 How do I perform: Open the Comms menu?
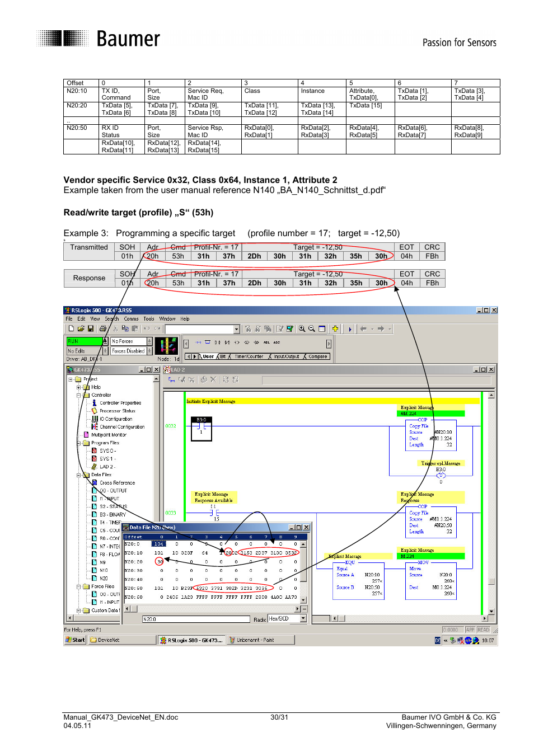coord(132,319)
